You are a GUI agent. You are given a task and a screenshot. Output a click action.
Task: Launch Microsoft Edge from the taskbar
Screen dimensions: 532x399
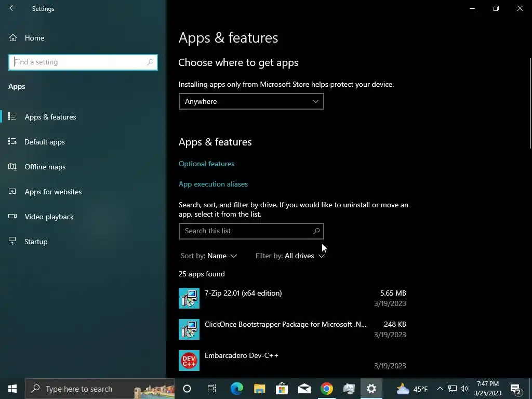click(236, 389)
